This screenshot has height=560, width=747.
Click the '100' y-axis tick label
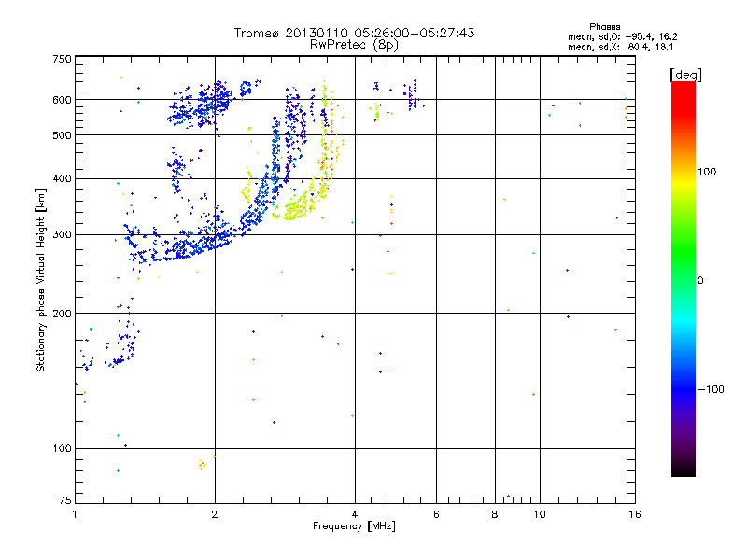[x=62, y=449]
